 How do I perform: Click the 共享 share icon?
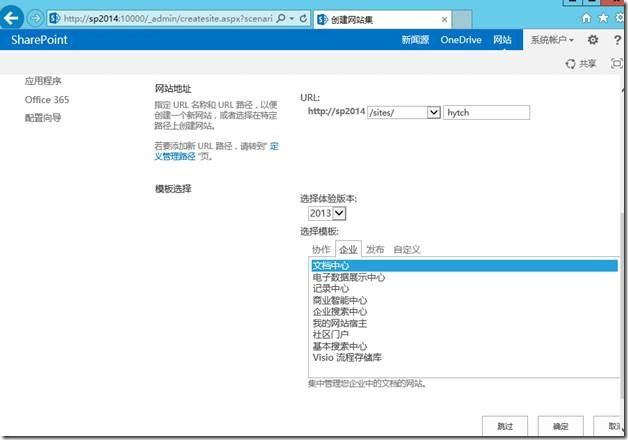581,64
